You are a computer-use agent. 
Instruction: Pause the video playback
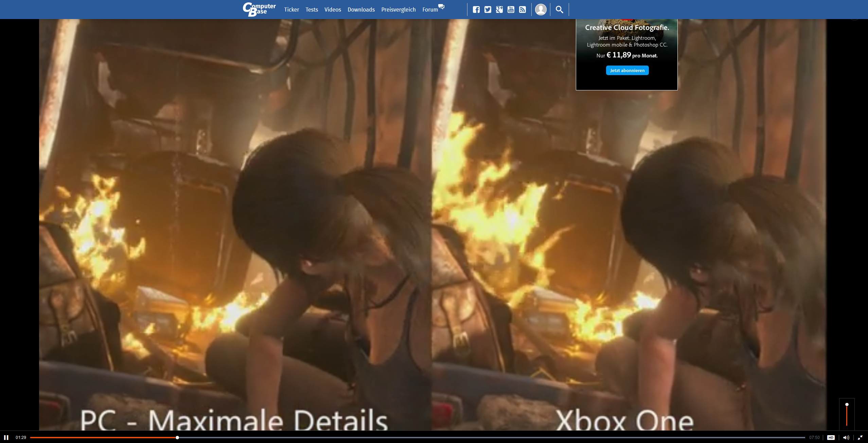[x=6, y=437]
